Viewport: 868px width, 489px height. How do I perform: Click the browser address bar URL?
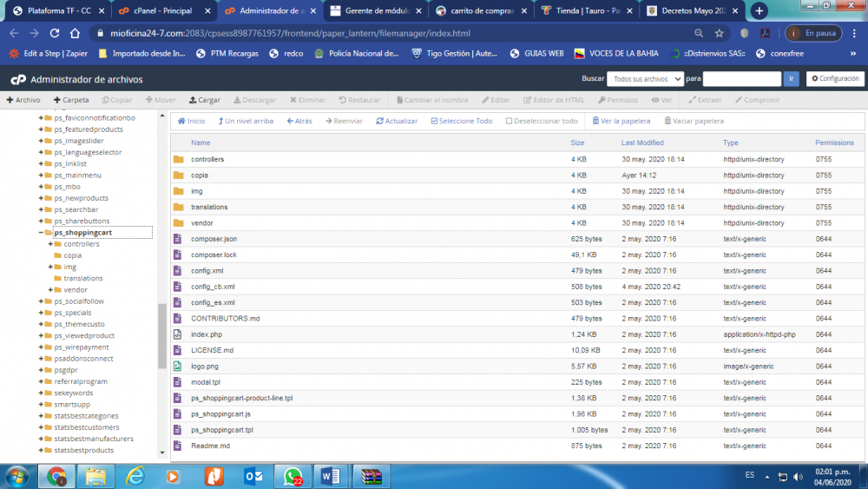[x=290, y=33]
